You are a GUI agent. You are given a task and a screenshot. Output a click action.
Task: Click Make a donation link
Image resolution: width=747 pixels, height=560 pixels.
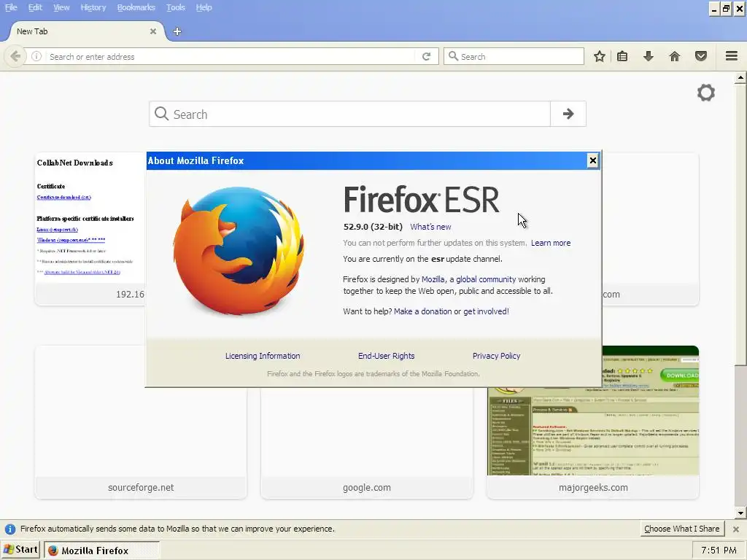click(x=422, y=311)
